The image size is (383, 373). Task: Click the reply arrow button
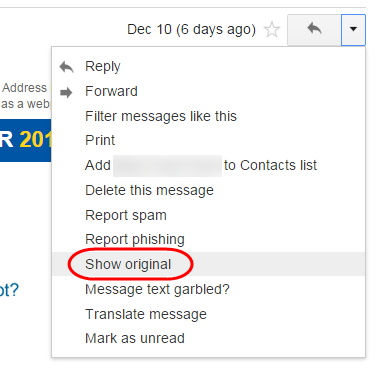click(314, 30)
